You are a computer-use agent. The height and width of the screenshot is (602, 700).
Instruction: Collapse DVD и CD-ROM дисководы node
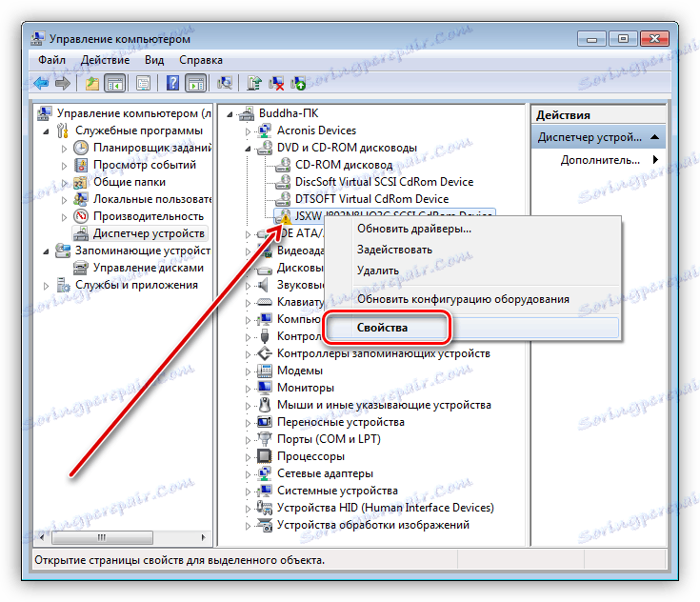[x=248, y=149]
